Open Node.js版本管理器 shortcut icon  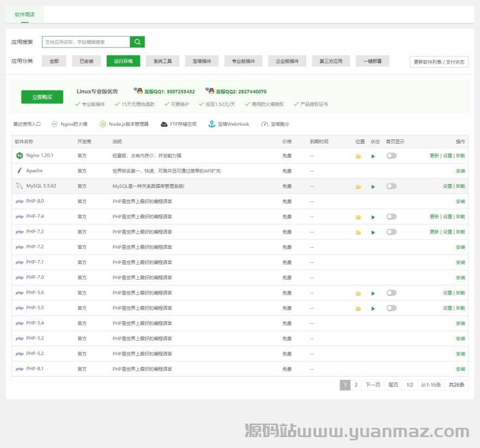102,124
